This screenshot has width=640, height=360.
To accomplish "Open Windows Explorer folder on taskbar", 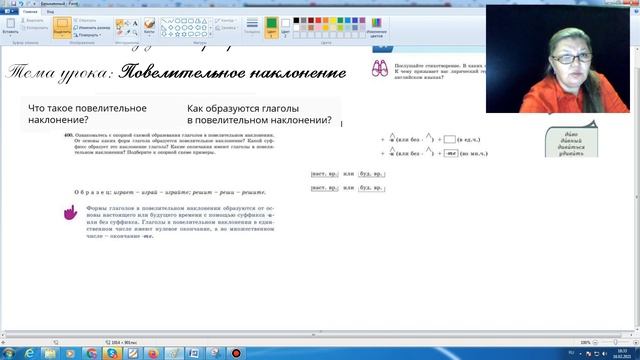I will 50,353.
